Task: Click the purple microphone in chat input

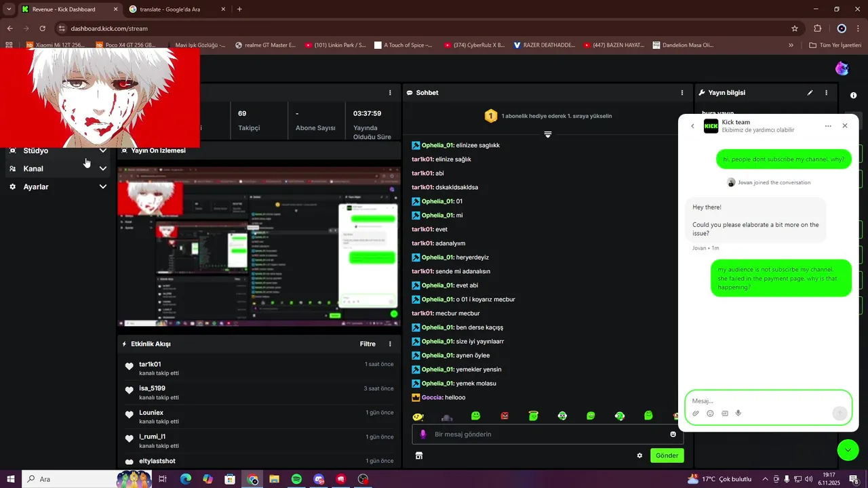Action: tap(422, 434)
